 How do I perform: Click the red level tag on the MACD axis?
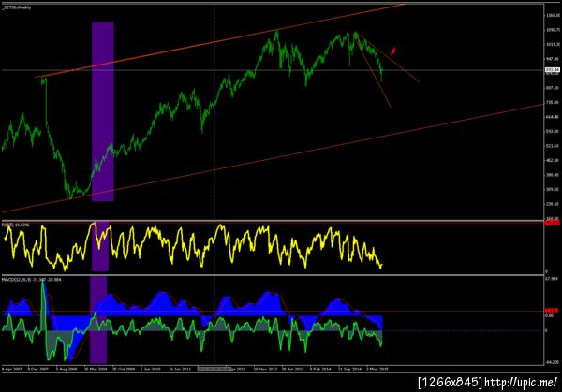click(x=552, y=311)
